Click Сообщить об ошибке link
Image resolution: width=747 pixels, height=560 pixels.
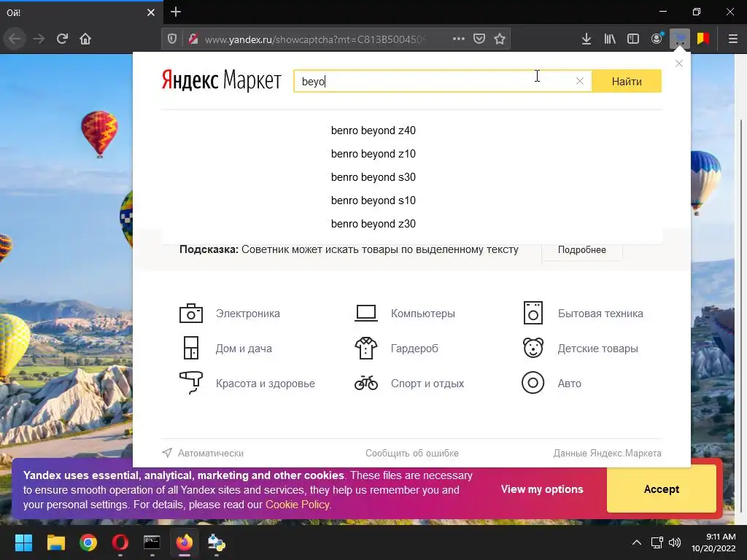(x=412, y=454)
